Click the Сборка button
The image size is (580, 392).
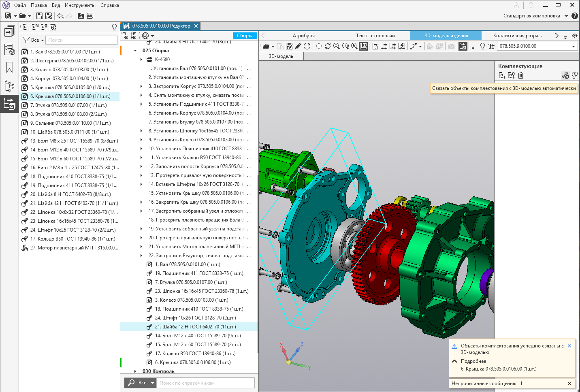pyautogui.click(x=245, y=36)
